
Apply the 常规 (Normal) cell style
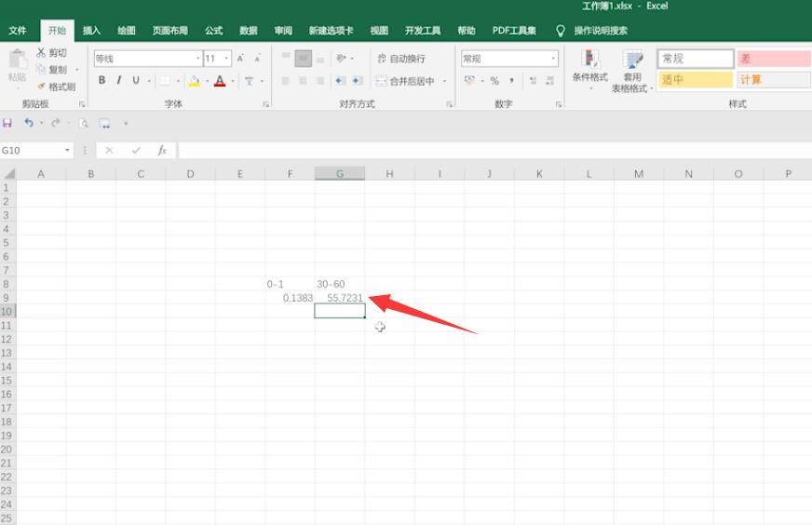[696, 59]
